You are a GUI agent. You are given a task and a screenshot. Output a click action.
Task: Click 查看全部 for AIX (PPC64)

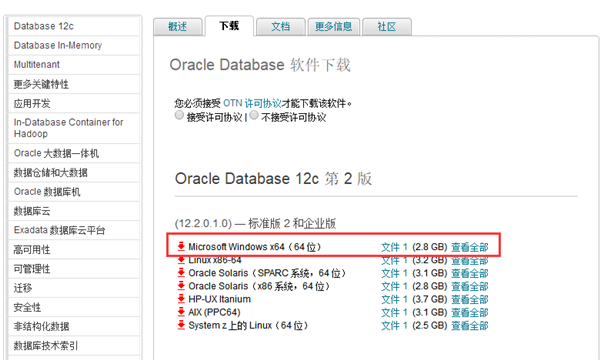pyautogui.click(x=470, y=312)
